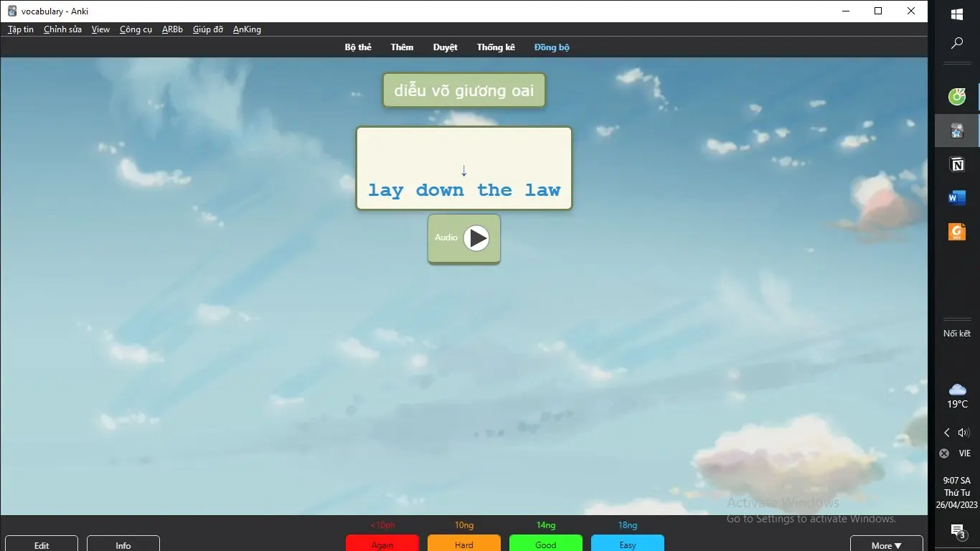Viewport: 980px width, 551px height.
Task: Expand the More options dropdown
Action: [x=886, y=545]
